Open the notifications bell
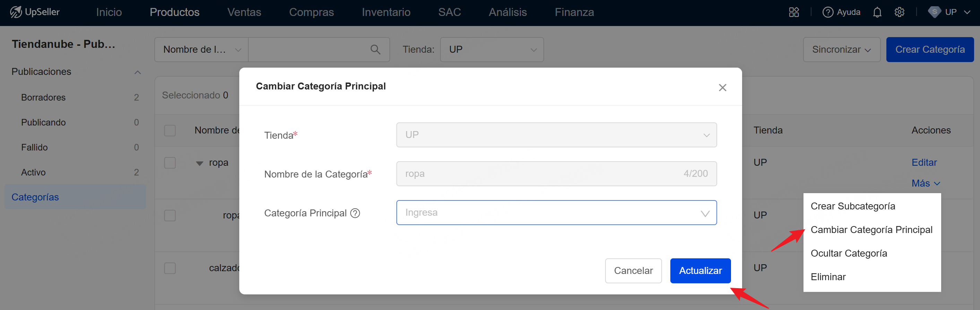This screenshot has height=310, width=980. [877, 12]
